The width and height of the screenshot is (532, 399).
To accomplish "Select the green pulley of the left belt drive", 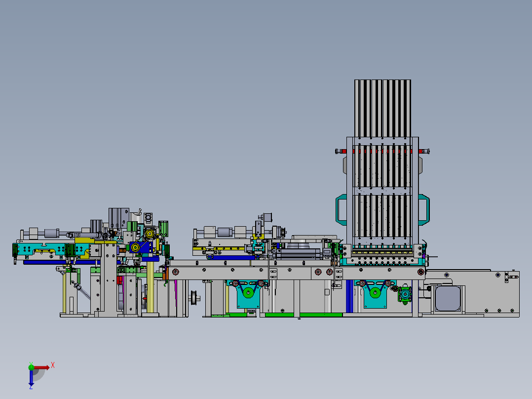I will tap(248, 292).
